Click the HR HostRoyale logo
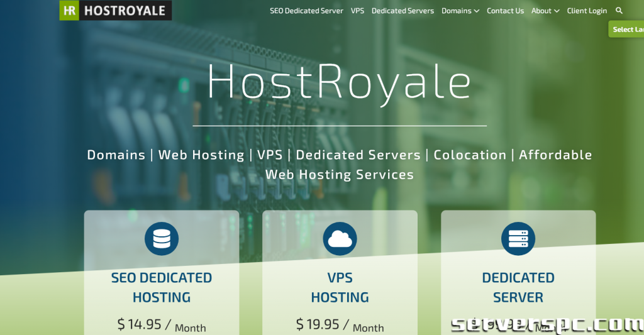This screenshot has width=644, height=335. [115, 11]
